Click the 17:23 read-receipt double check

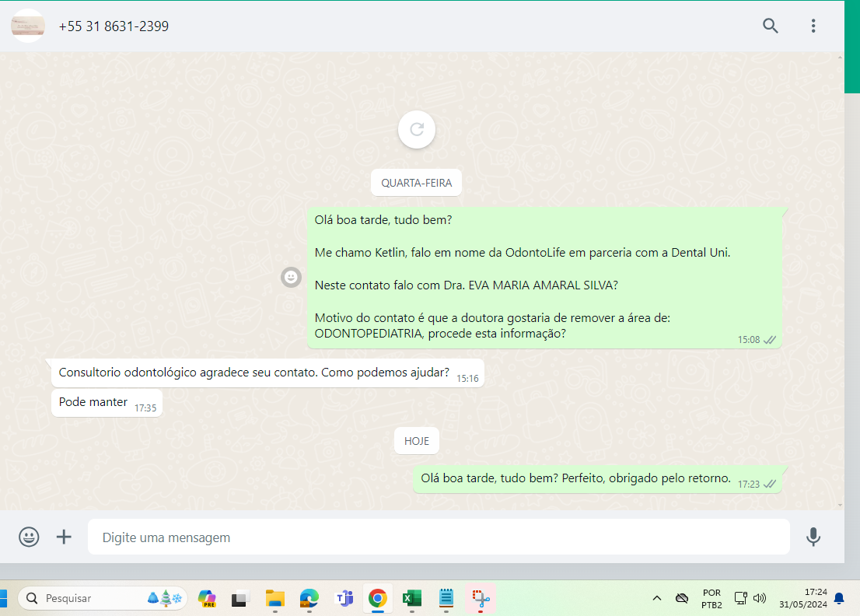pos(770,485)
